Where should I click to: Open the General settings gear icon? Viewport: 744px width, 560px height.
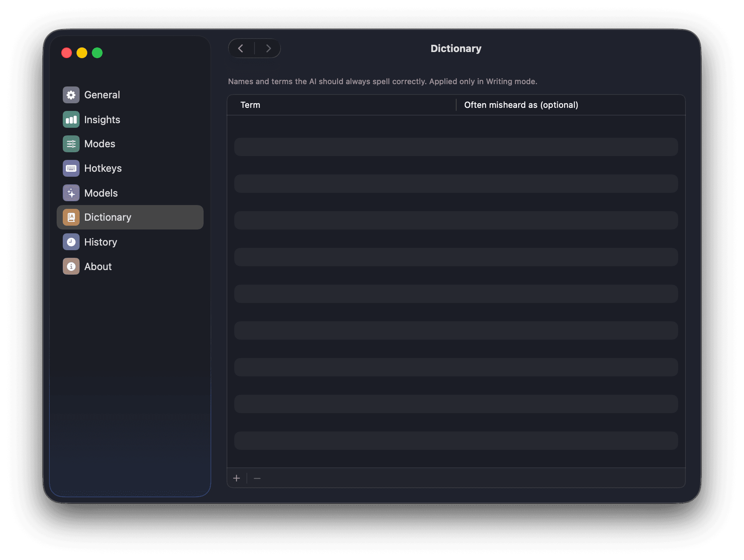coord(71,95)
